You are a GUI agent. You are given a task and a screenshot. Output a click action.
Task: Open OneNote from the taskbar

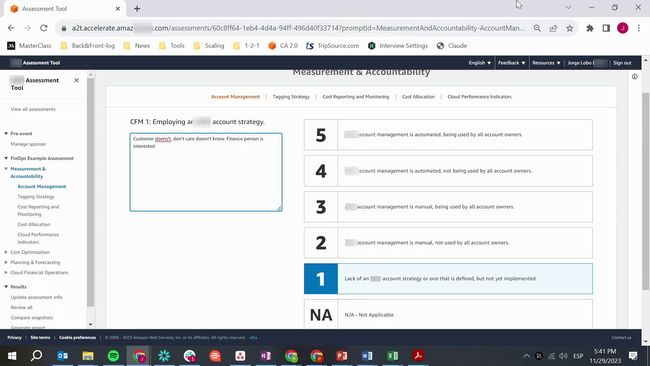coord(266,356)
